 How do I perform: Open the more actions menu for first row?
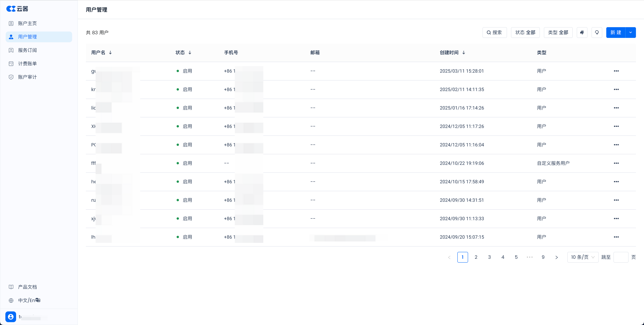click(616, 71)
